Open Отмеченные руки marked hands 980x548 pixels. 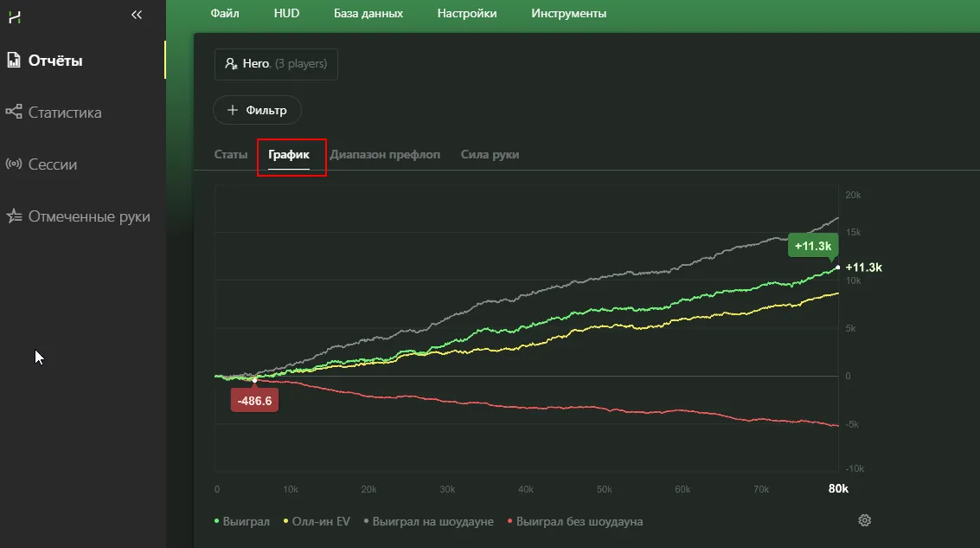tap(88, 216)
